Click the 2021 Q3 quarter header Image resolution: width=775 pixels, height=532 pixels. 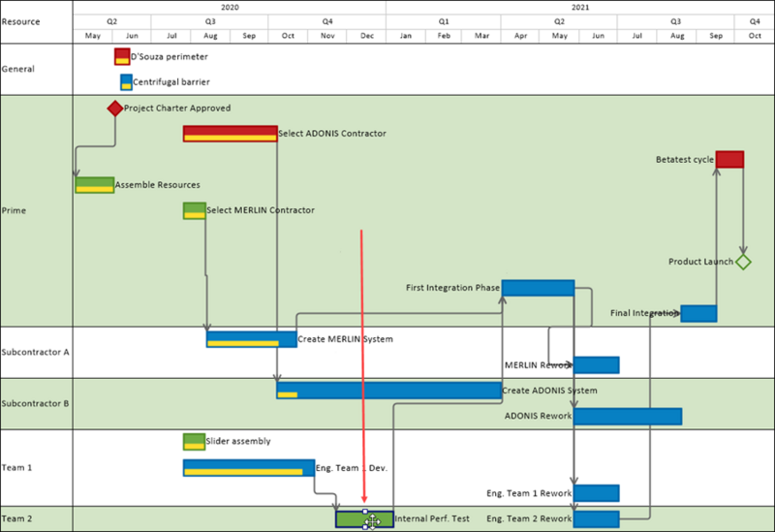(x=675, y=21)
